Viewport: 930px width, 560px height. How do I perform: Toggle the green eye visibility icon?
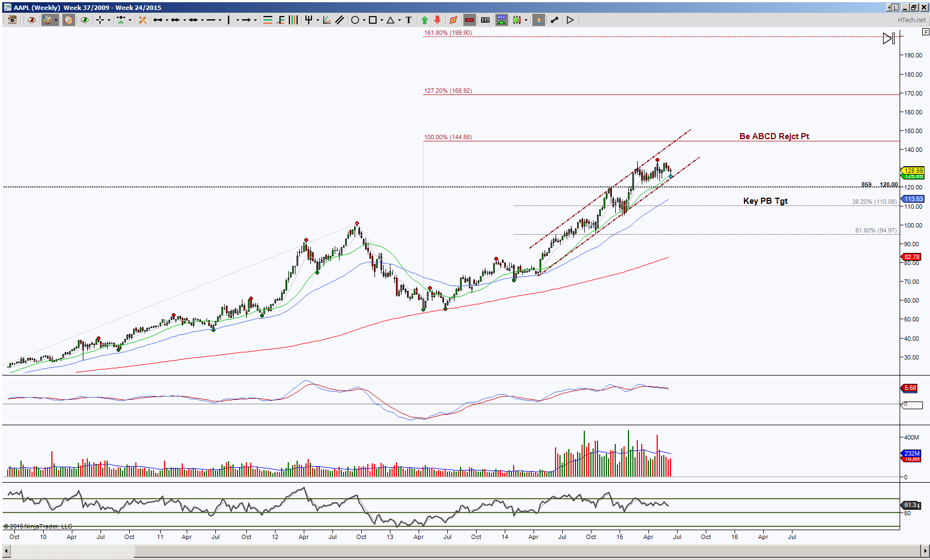click(84, 20)
